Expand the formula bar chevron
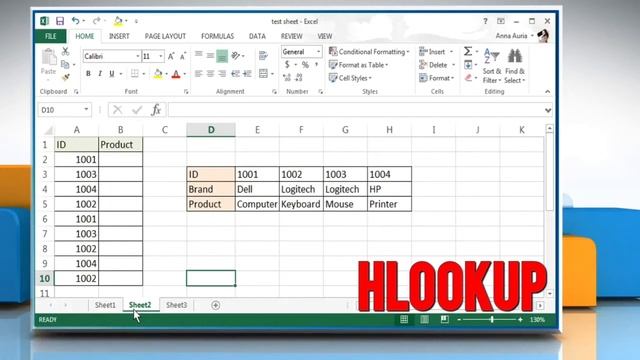Viewport: 640px width, 360px height. tap(548, 110)
